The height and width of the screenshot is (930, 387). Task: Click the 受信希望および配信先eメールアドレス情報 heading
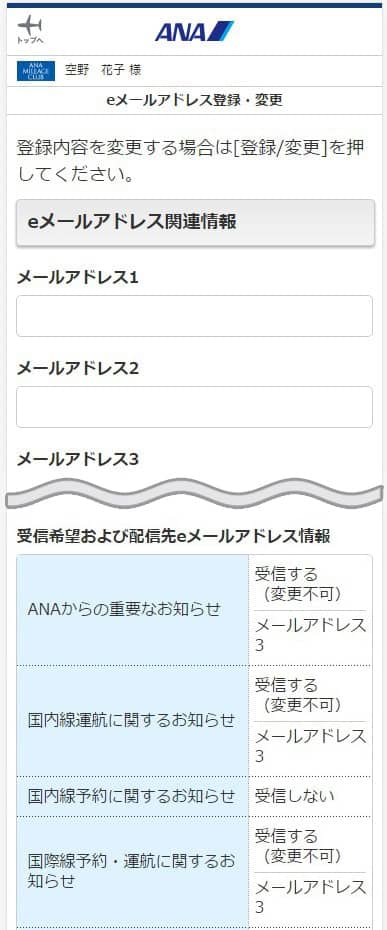click(x=174, y=537)
